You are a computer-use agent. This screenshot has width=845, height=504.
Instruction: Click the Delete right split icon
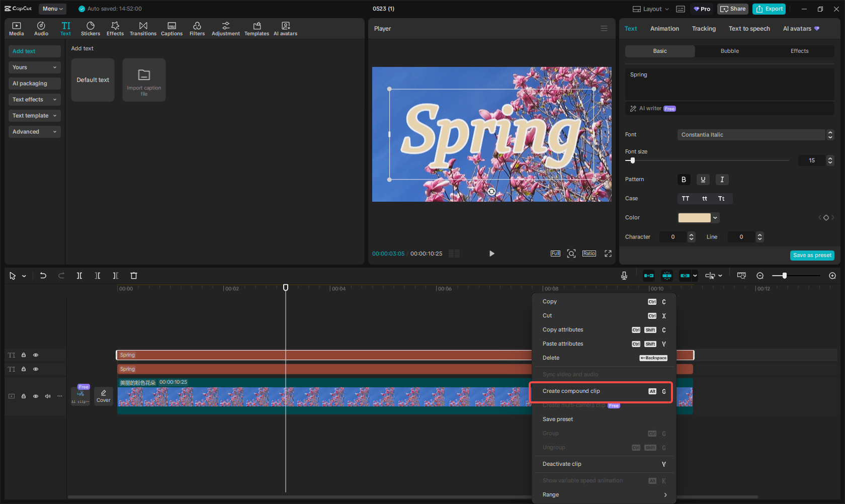[x=116, y=276]
